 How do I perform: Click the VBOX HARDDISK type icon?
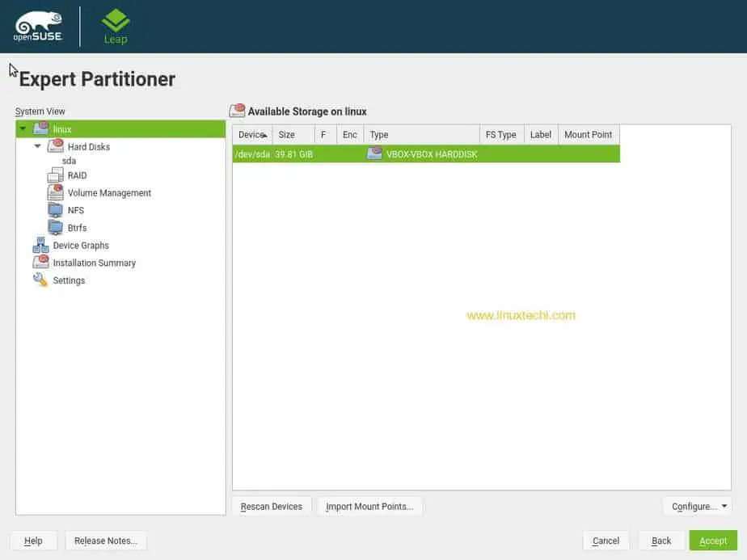click(374, 154)
